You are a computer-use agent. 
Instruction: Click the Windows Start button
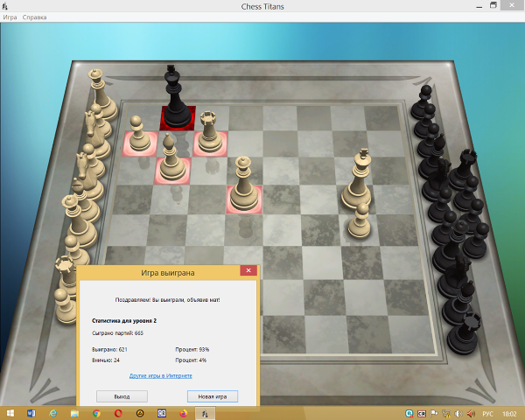[9, 412]
